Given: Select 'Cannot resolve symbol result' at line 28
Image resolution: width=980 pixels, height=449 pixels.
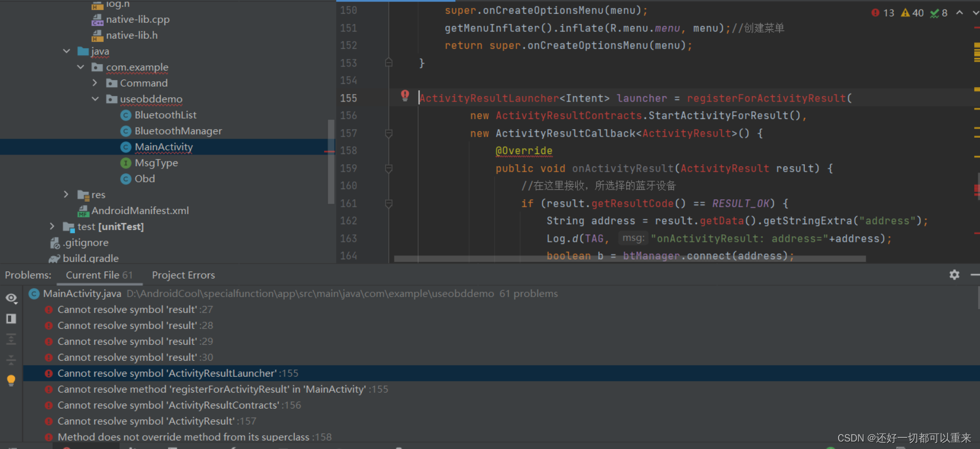Looking at the screenshot, I should [x=501, y=326].
